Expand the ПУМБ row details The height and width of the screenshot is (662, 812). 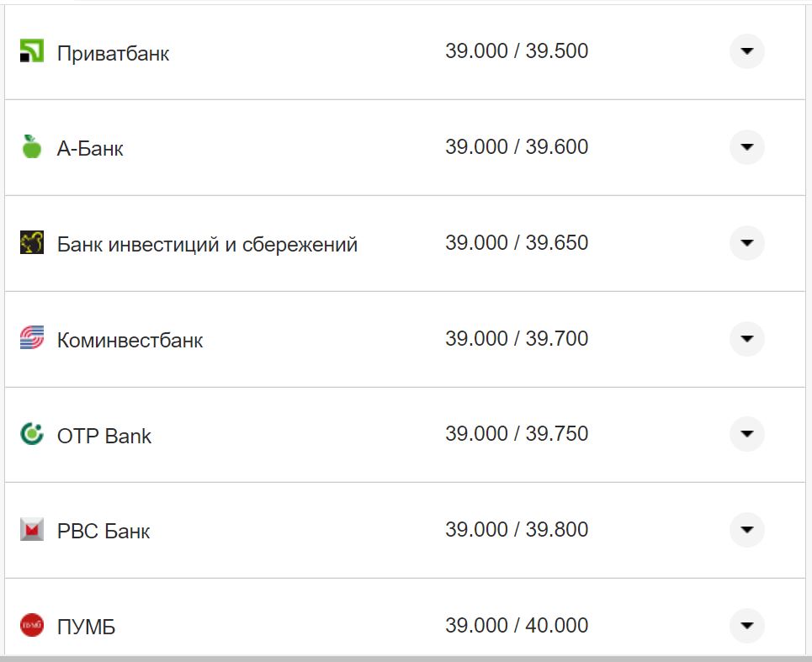point(746,626)
